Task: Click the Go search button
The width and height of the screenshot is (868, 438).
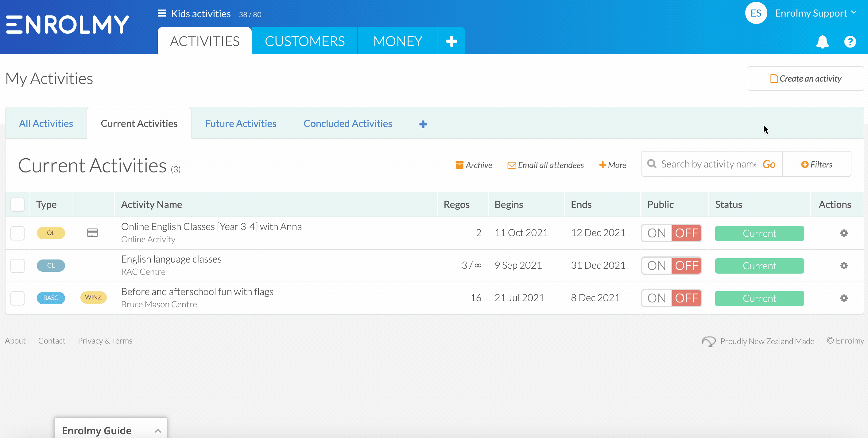Action: coord(769,164)
